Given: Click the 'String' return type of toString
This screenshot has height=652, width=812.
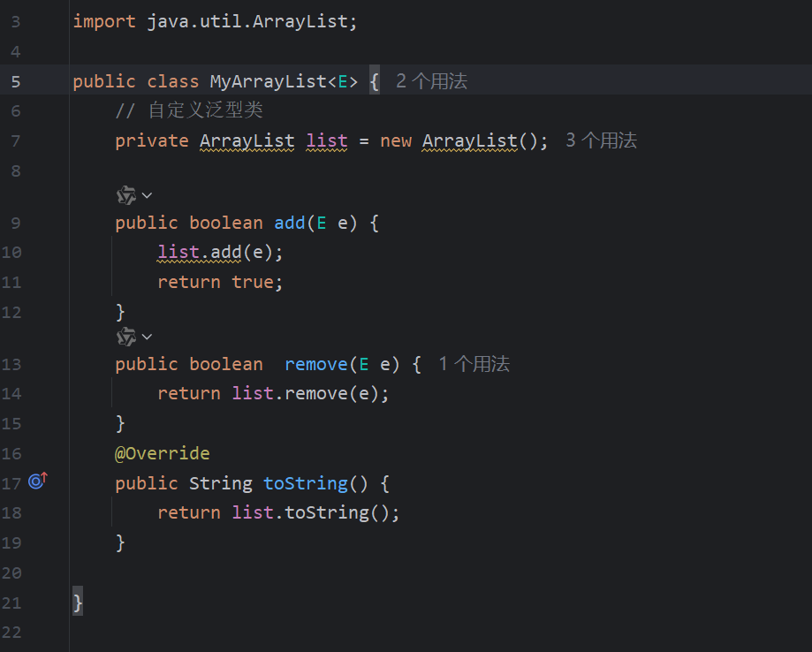Looking at the screenshot, I should (x=221, y=483).
